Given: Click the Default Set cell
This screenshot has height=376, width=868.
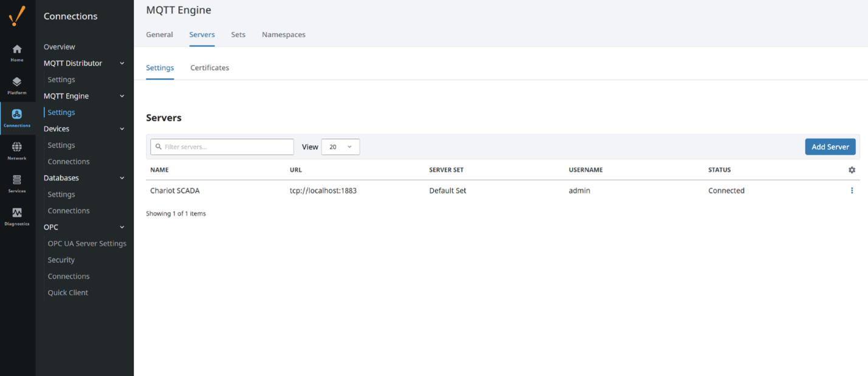Looking at the screenshot, I should (x=448, y=191).
